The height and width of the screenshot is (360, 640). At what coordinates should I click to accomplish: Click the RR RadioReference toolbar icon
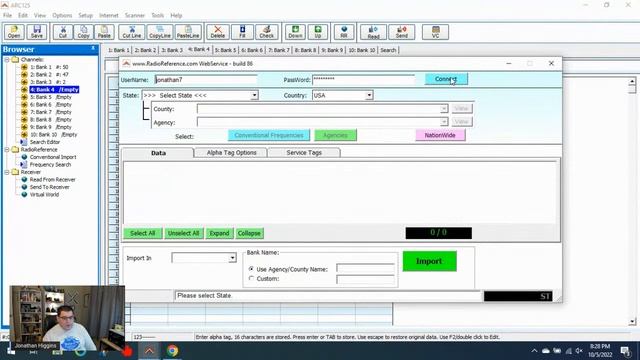coord(344,32)
